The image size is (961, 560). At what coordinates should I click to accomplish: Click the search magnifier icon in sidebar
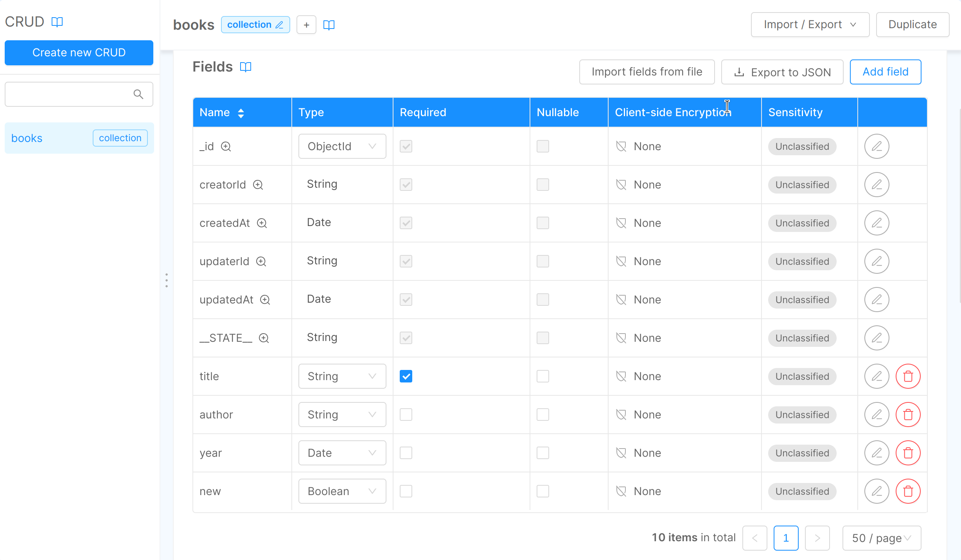pyautogui.click(x=138, y=94)
